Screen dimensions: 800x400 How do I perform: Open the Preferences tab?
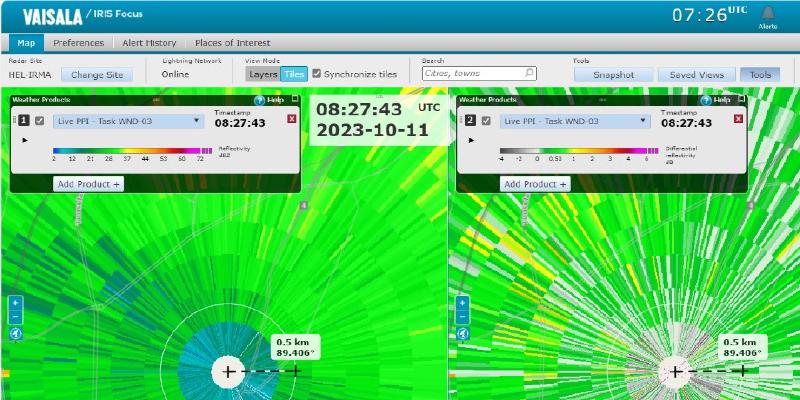(78, 43)
